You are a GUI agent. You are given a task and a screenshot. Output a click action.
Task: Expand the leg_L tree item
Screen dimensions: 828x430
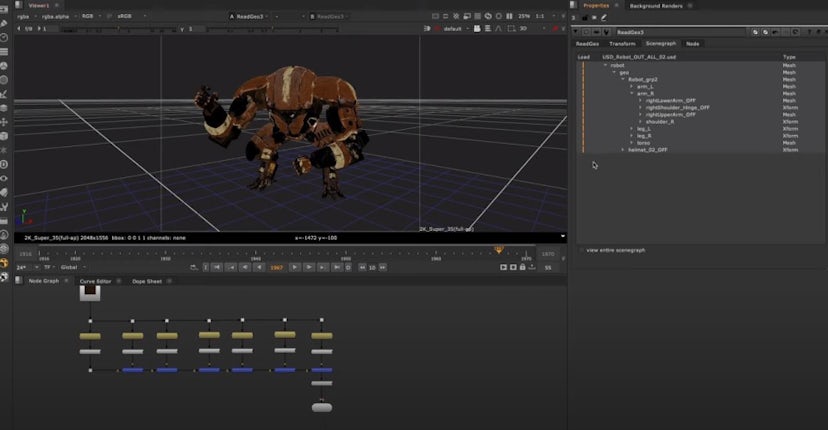pos(631,129)
